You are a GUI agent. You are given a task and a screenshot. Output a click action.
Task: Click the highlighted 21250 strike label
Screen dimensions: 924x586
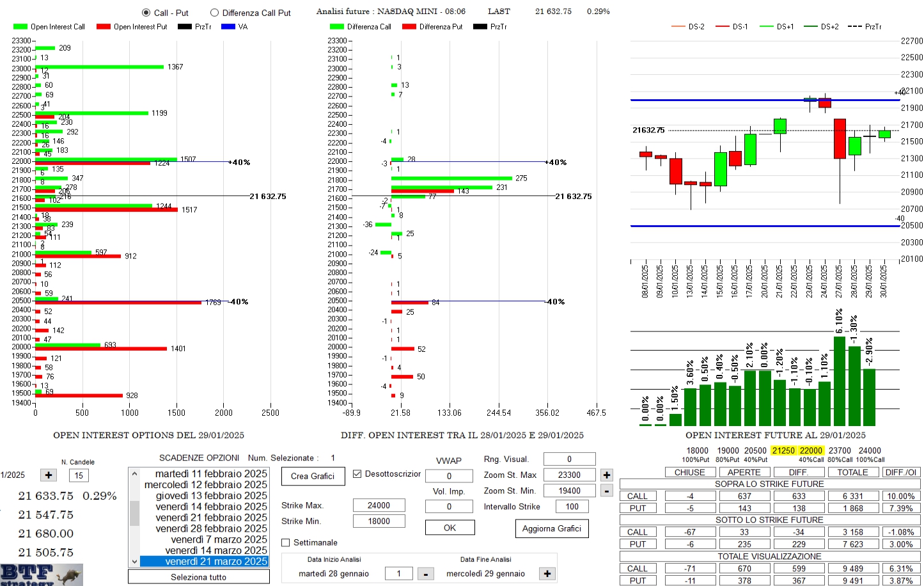coord(783,450)
